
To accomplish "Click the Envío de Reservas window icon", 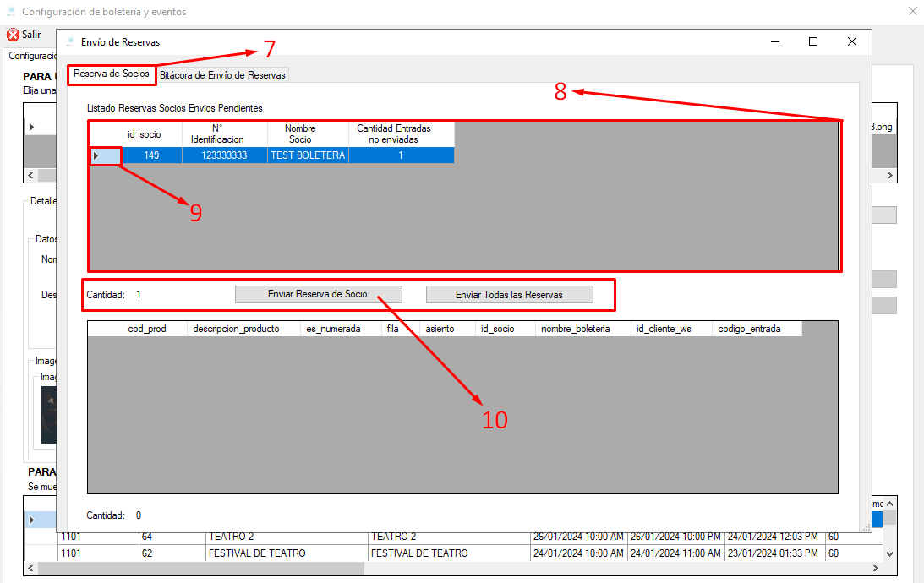I will pos(70,41).
